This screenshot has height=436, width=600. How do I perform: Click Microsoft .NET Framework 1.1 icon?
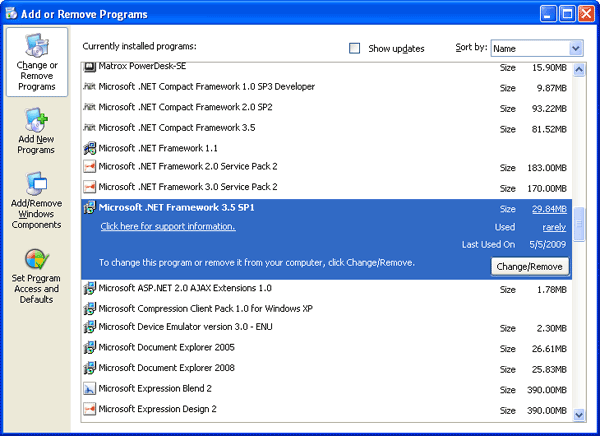tap(90, 148)
